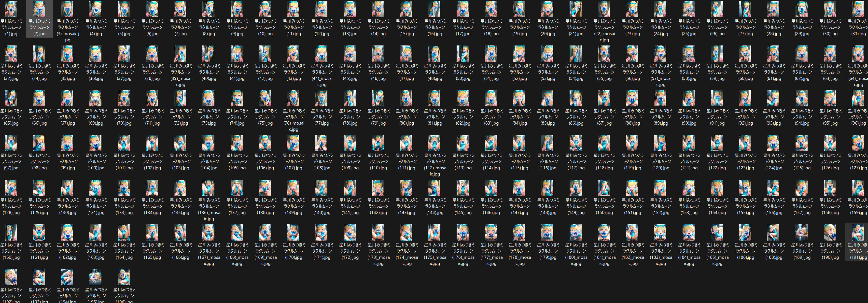This screenshot has width=868, height=303.
Task: Click the (88).jpg image thumbnail
Action: (x=632, y=98)
